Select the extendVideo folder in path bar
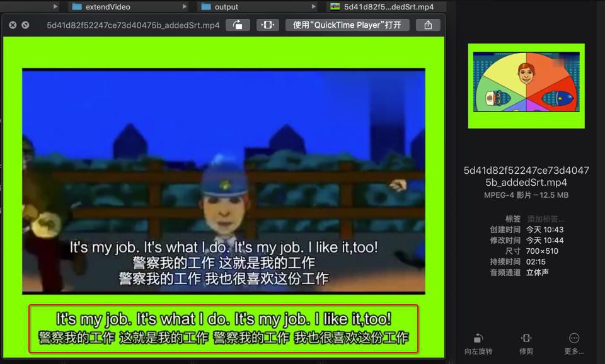Screen dimensions: 605x364 click(101, 6)
